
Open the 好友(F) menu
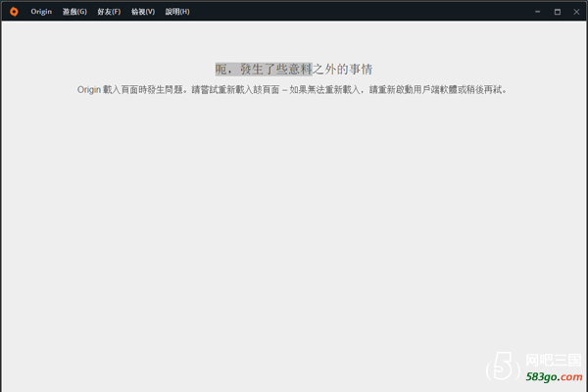(109, 12)
